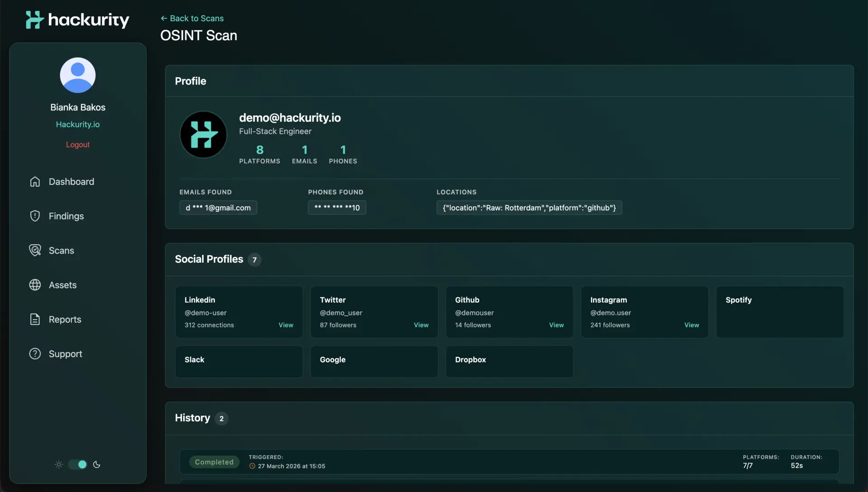Toggle the light/dark theme switch
Image resolution: width=868 pixels, height=492 pixels.
pyautogui.click(x=77, y=464)
